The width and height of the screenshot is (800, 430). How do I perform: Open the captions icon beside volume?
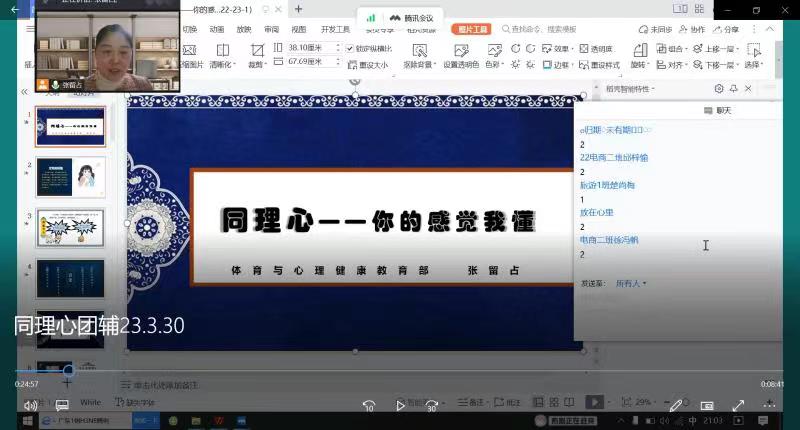pos(62,405)
